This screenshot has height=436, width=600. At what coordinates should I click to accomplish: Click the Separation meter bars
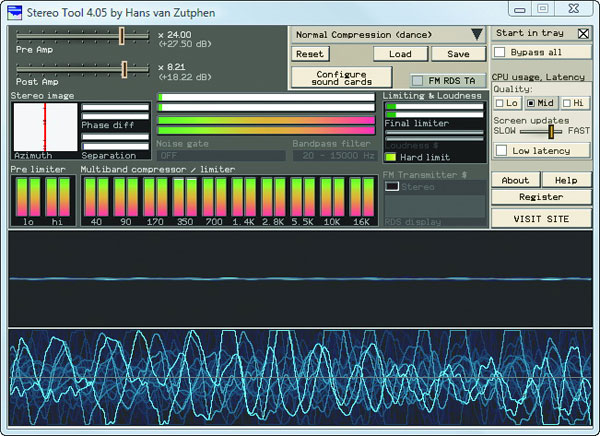pyautogui.click(x=115, y=142)
